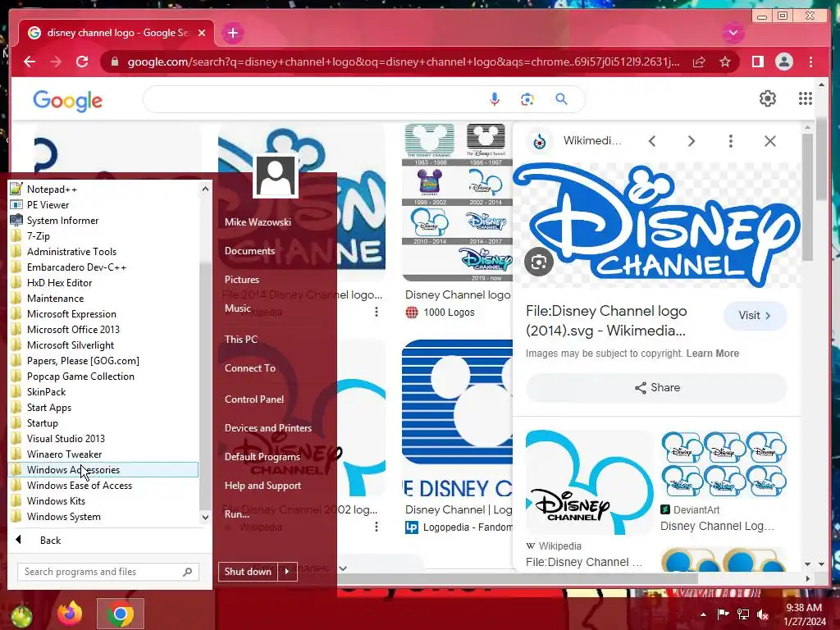Click the Shut down button

coord(248,572)
